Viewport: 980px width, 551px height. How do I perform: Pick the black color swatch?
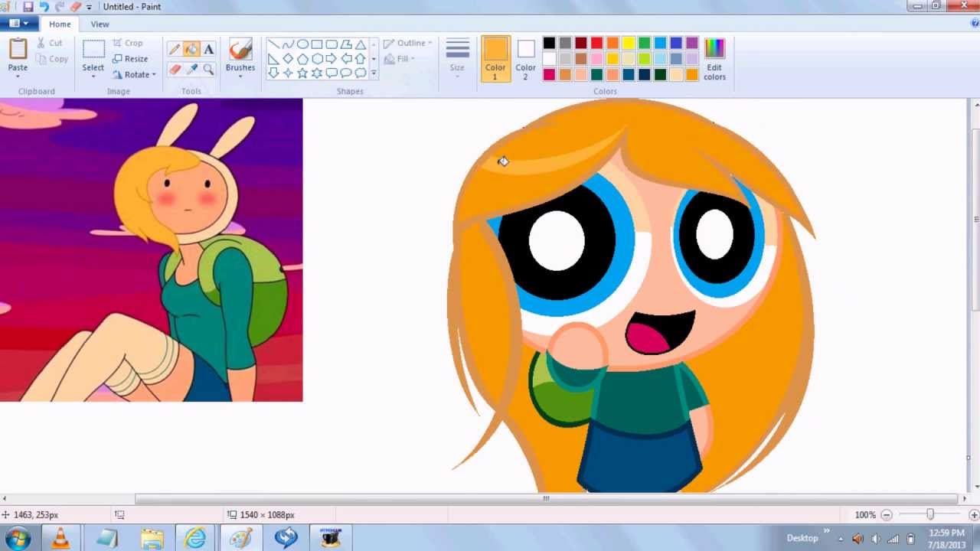tap(549, 44)
